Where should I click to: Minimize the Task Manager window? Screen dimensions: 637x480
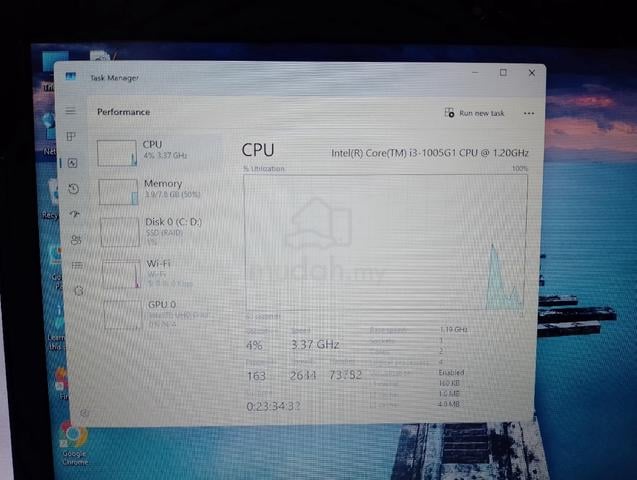[475, 72]
